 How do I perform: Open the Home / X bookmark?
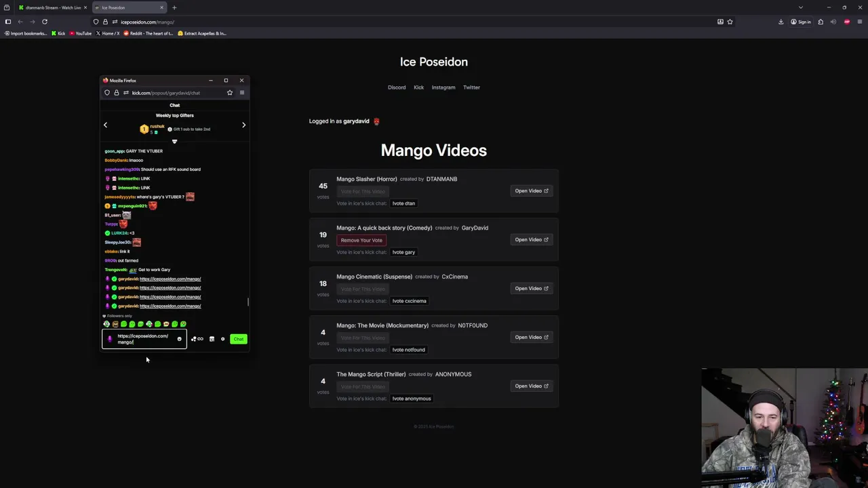point(108,33)
